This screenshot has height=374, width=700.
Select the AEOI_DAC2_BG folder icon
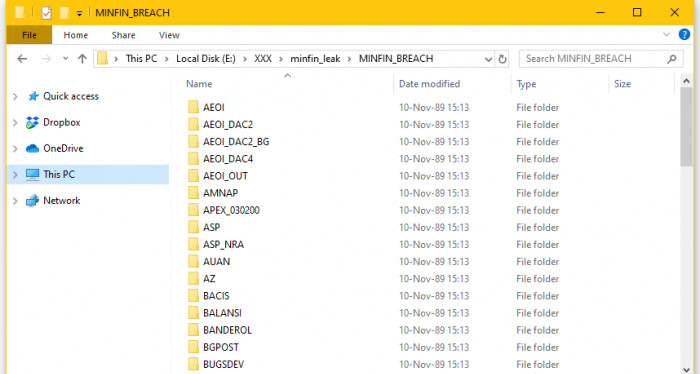193,141
